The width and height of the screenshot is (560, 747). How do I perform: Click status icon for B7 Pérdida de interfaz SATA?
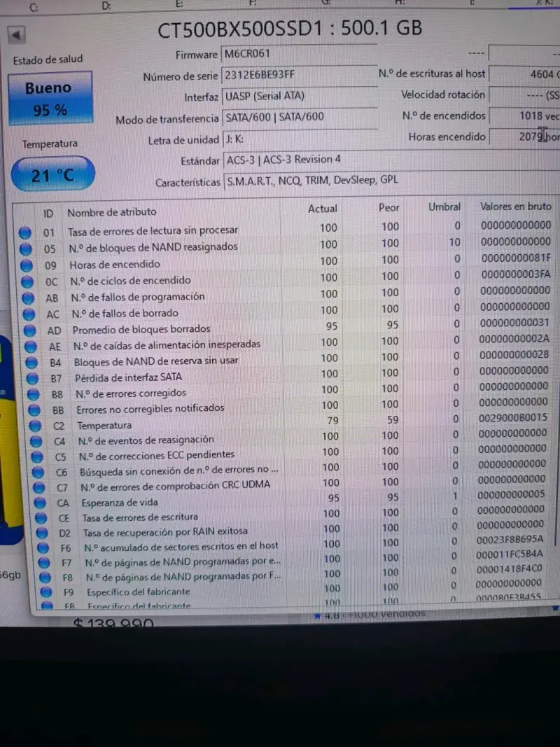coord(33,379)
